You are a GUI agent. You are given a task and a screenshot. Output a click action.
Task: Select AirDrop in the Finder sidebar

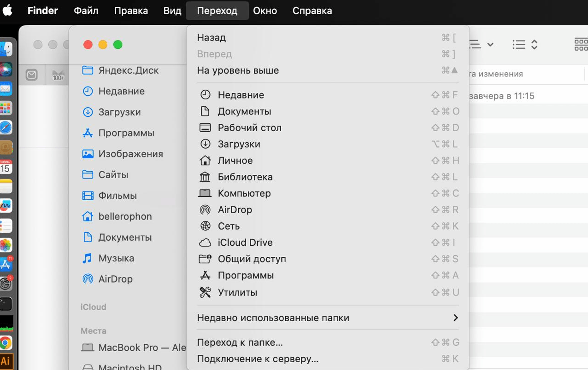pos(107,279)
